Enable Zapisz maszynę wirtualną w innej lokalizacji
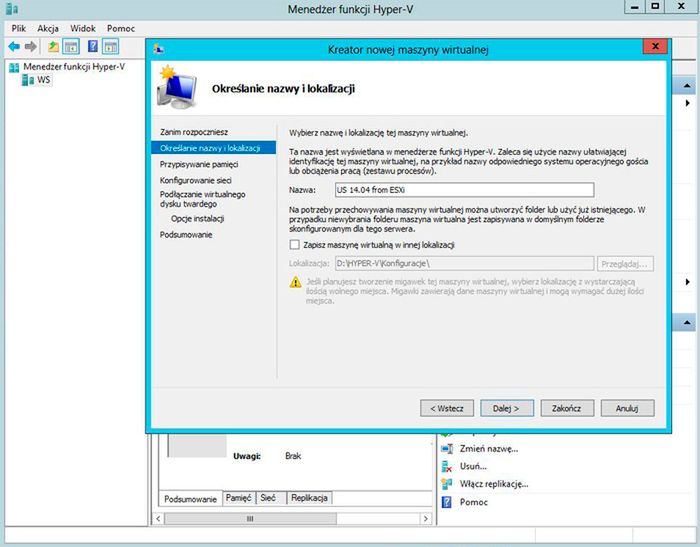Screen dimensions: 700x547 (x=295, y=245)
